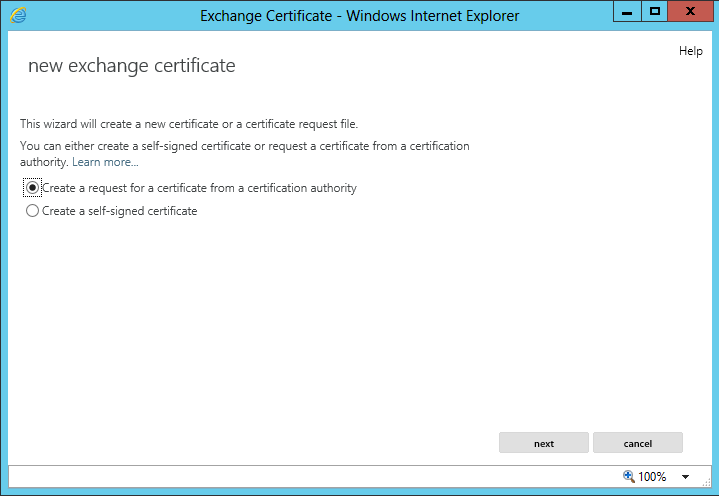Click the 'This wizard will create' sentence
The height and width of the screenshot is (496, 719).
(189, 124)
